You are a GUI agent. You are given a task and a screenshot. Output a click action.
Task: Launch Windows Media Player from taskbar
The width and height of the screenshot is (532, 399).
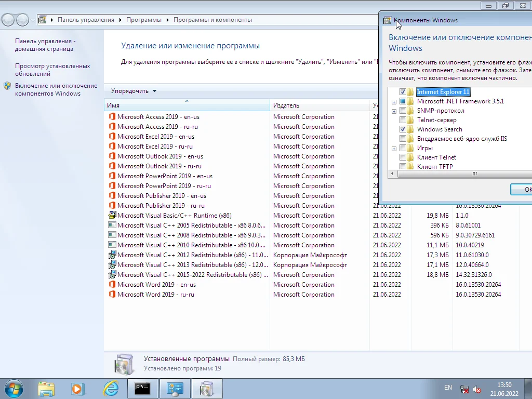click(x=77, y=389)
